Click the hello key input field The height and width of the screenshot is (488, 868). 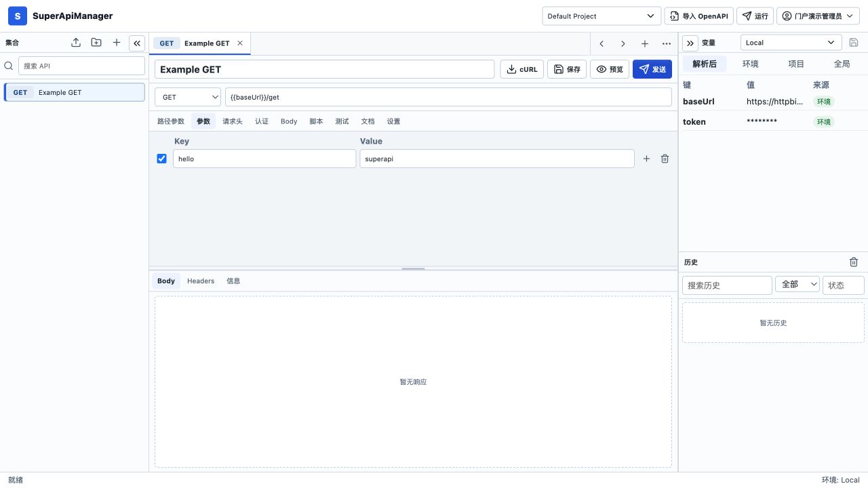[264, 159]
